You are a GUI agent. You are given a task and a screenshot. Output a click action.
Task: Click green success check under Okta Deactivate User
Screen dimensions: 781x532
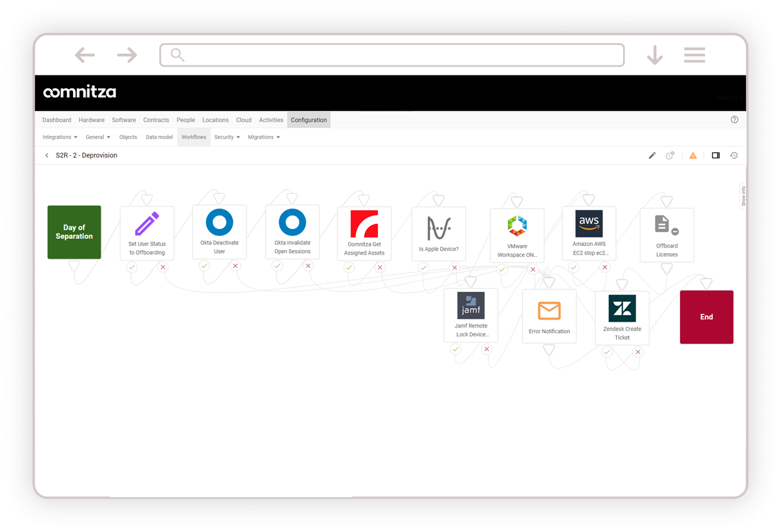(204, 266)
